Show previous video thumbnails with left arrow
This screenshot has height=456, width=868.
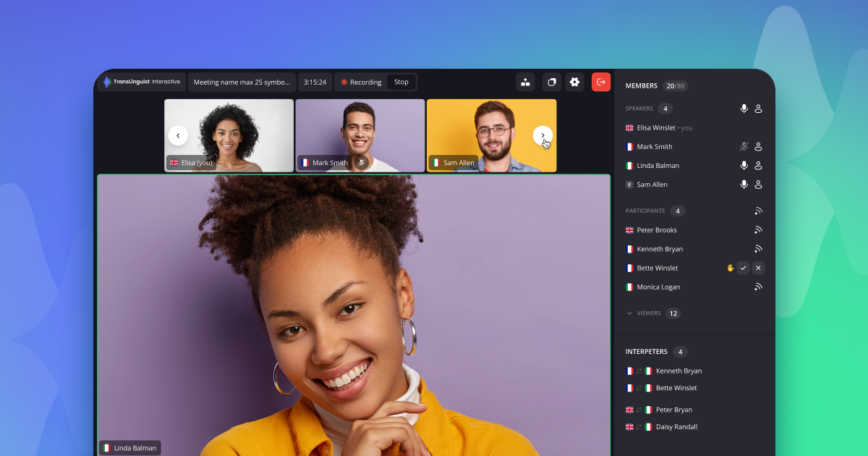coord(178,135)
